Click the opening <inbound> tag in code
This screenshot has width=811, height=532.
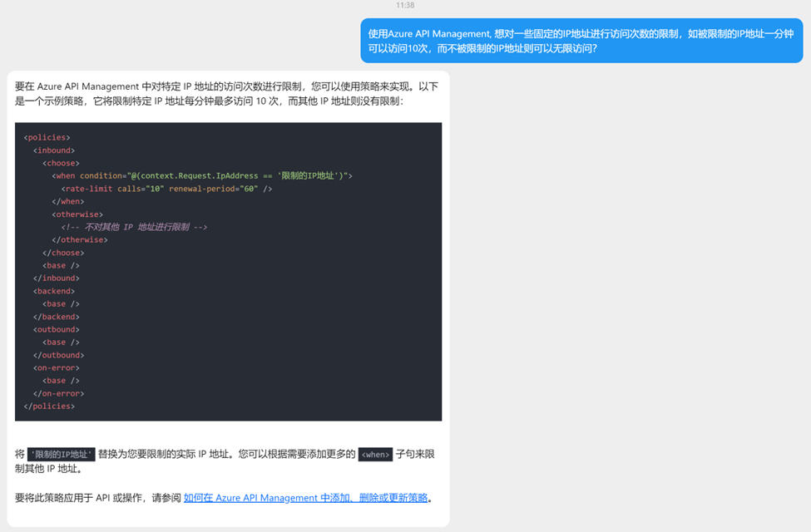tap(54, 150)
